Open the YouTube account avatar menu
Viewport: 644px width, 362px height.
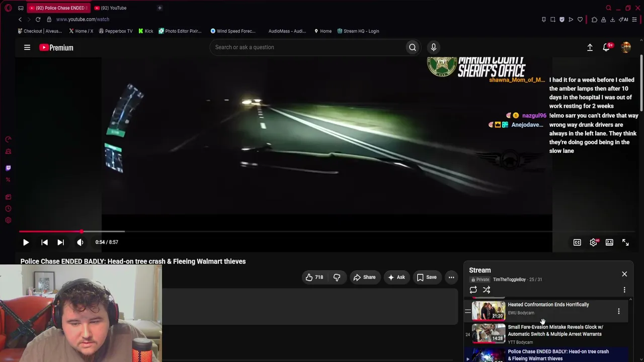(x=626, y=47)
